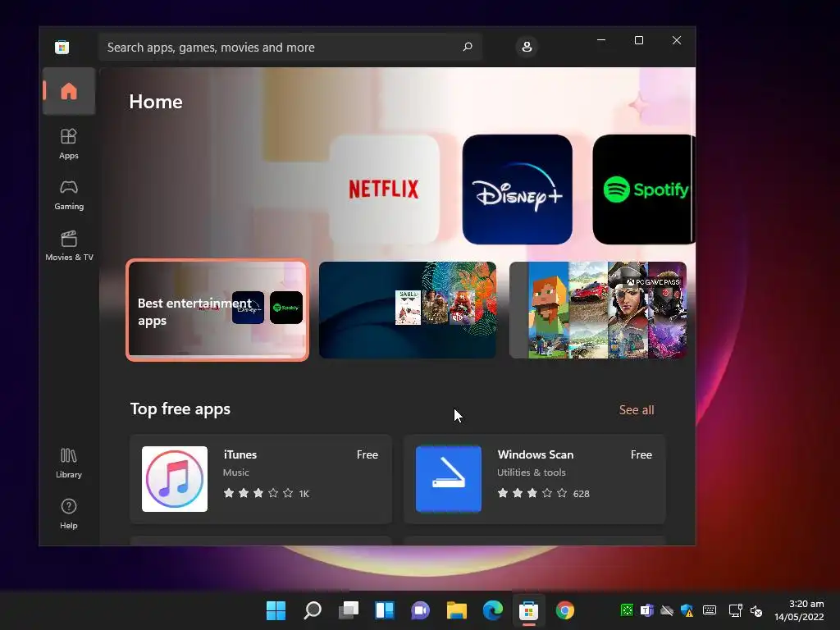Click the Free label on Windows Scan card
The height and width of the screenshot is (630, 840).
click(x=641, y=454)
